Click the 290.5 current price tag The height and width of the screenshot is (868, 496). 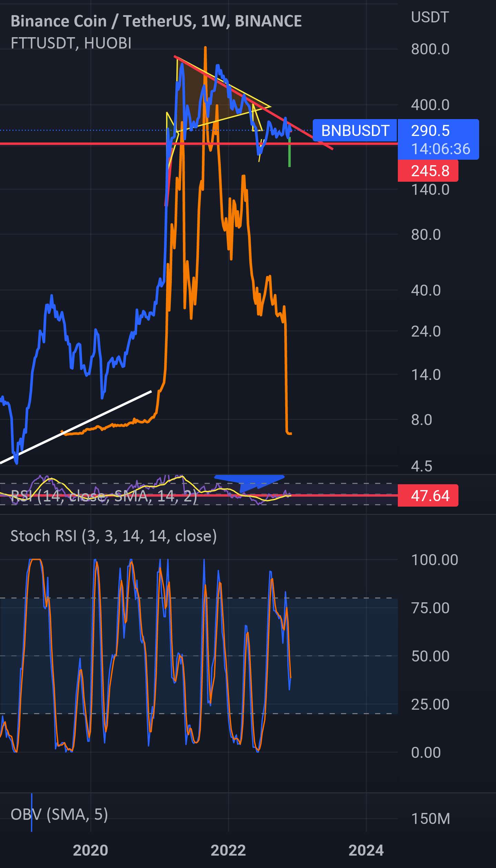430,130
